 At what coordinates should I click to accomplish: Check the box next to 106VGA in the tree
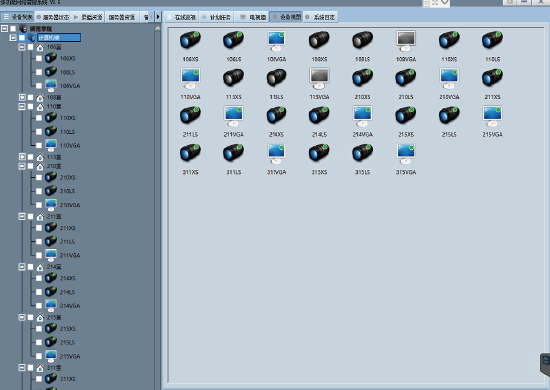[x=39, y=86]
